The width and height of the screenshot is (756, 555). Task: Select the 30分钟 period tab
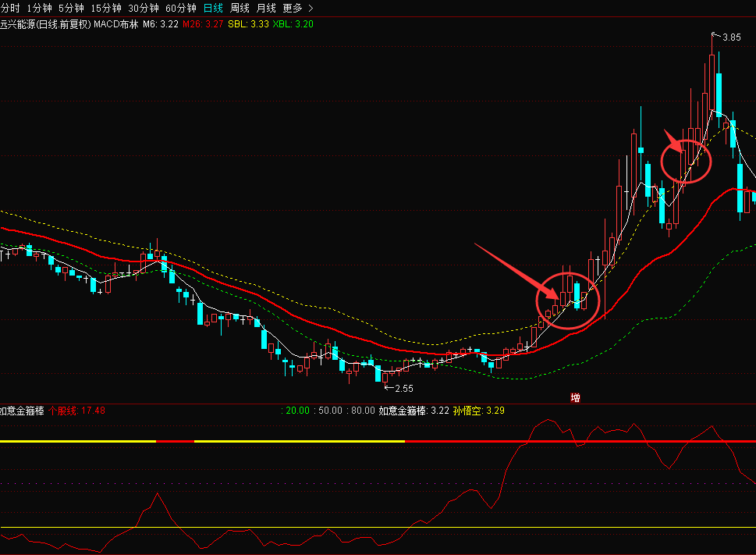point(144,9)
